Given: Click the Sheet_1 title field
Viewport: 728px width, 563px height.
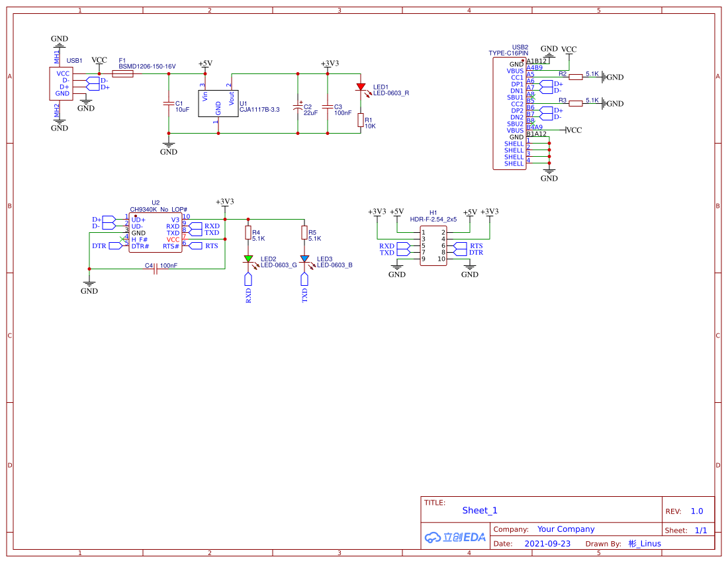Looking at the screenshot, I should point(480,510).
